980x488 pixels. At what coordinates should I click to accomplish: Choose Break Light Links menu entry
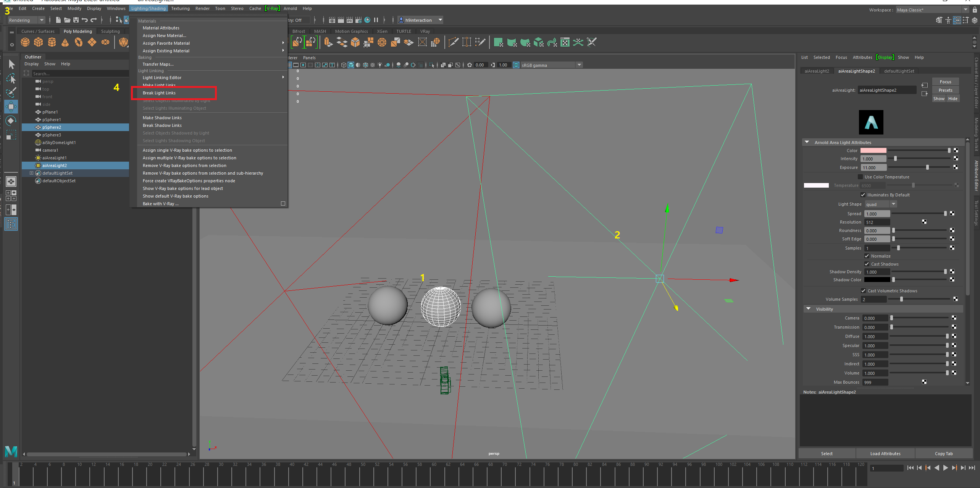point(159,93)
